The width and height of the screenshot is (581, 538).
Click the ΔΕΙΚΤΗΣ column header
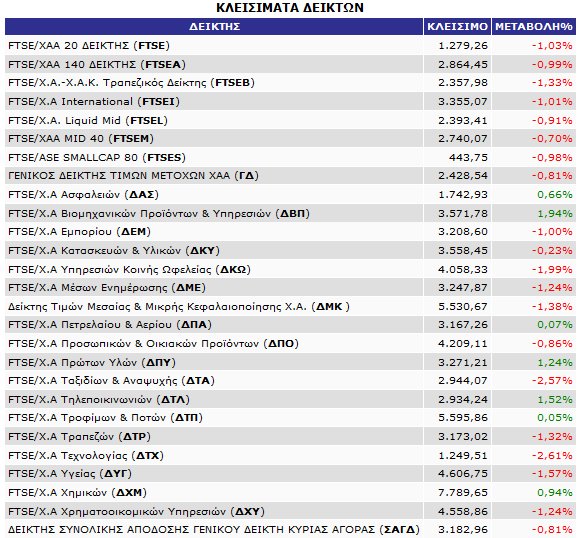pos(214,27)
